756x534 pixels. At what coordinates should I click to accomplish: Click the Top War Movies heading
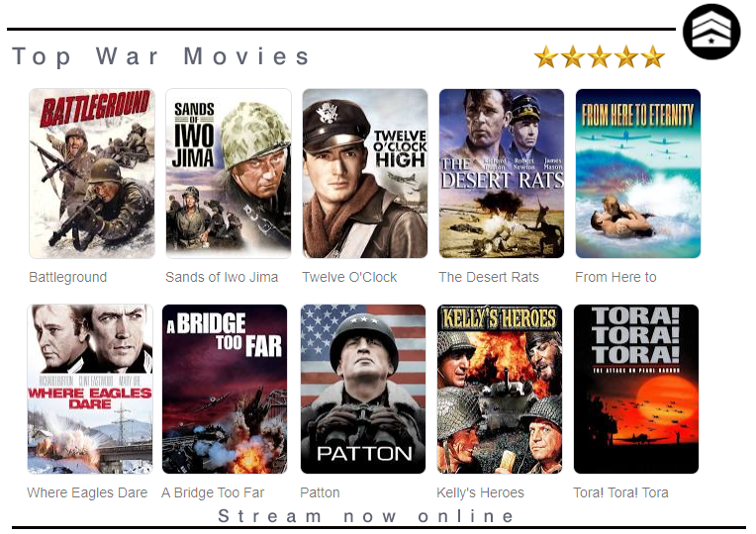tap(161, 56)
